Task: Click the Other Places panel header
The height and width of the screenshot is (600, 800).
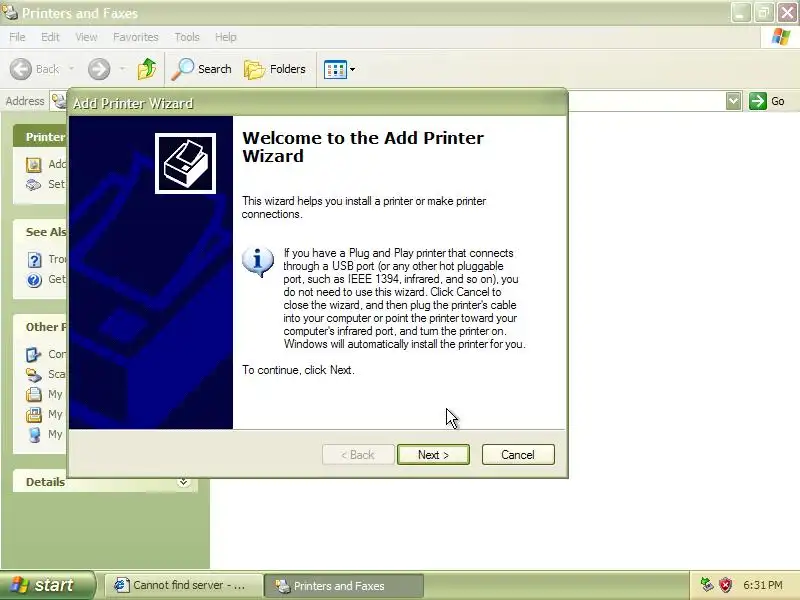Action: point(41,327)
